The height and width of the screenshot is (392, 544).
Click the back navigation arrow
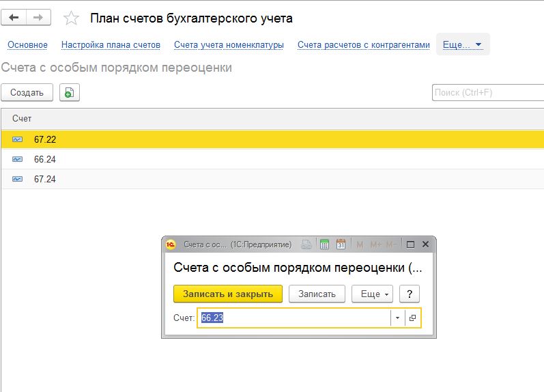tap(14, 18)
